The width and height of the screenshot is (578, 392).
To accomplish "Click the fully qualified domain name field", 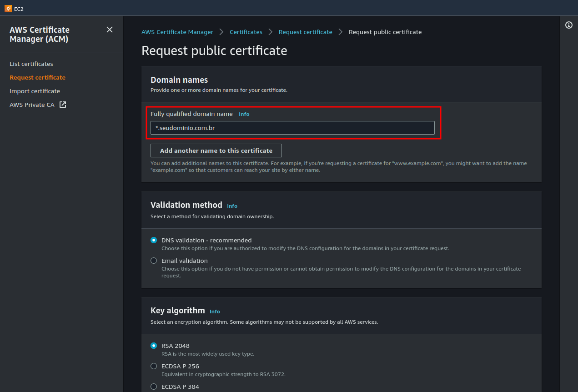I will click(292, 128).
